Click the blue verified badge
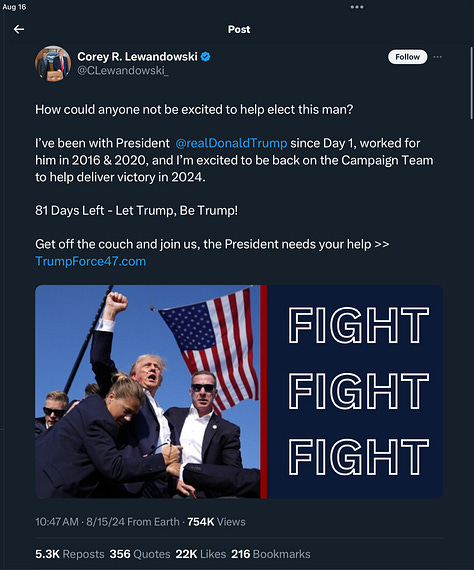This screenshot has width=474, height=570. coord(205,57)
